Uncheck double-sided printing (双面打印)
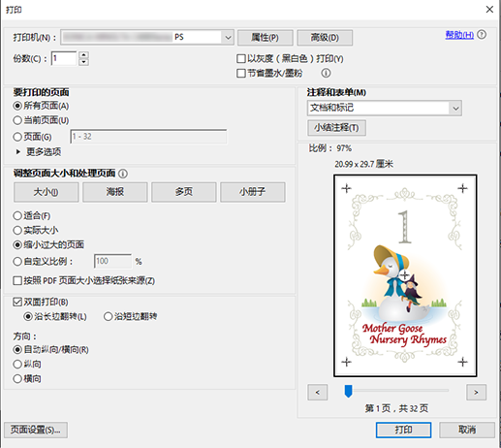This screenshot has width=501, height=448. [17, 303]
